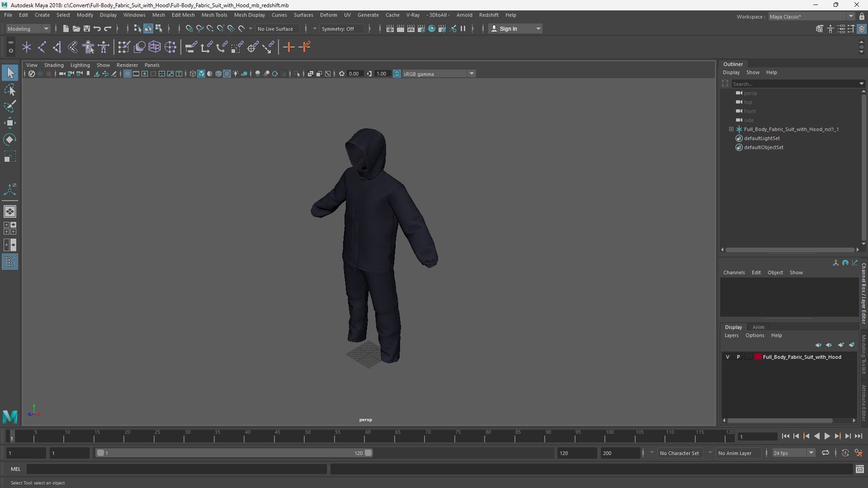Open the Redshift menu
The image size is (868, 488).
[489, 15]
